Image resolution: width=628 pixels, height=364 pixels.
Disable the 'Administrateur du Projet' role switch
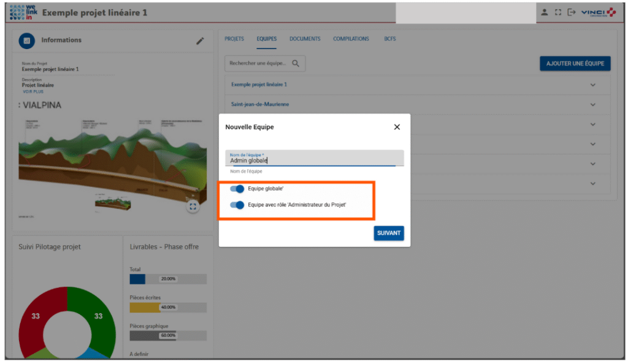pos(237,205)
